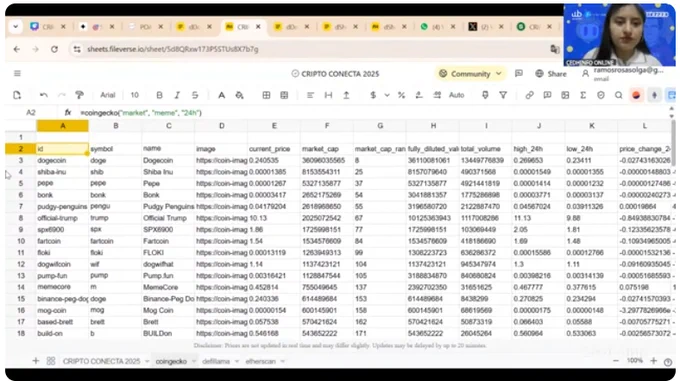This screenshot has width=680, height=381.
Task: Click the undo arrow icon
Action: [44, 95]
